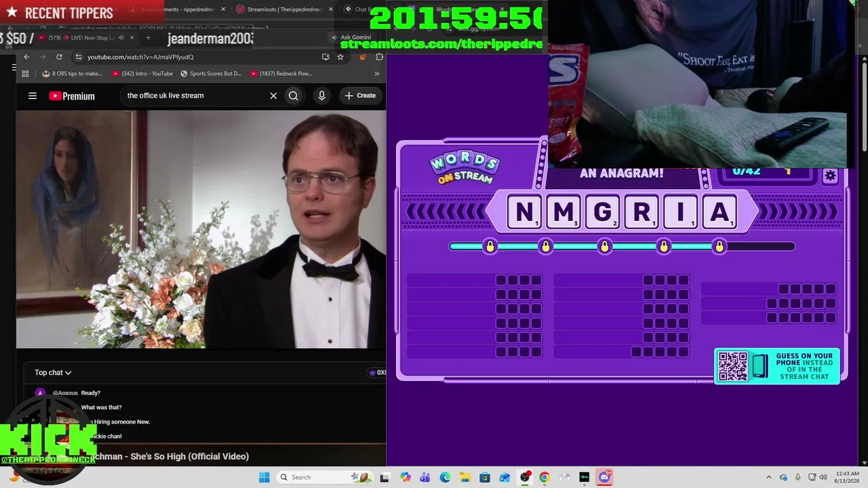Image resolution: width=868 pixels, height=488 pixels.
Task: Click the G letter tile
Action: pos(602,212)
